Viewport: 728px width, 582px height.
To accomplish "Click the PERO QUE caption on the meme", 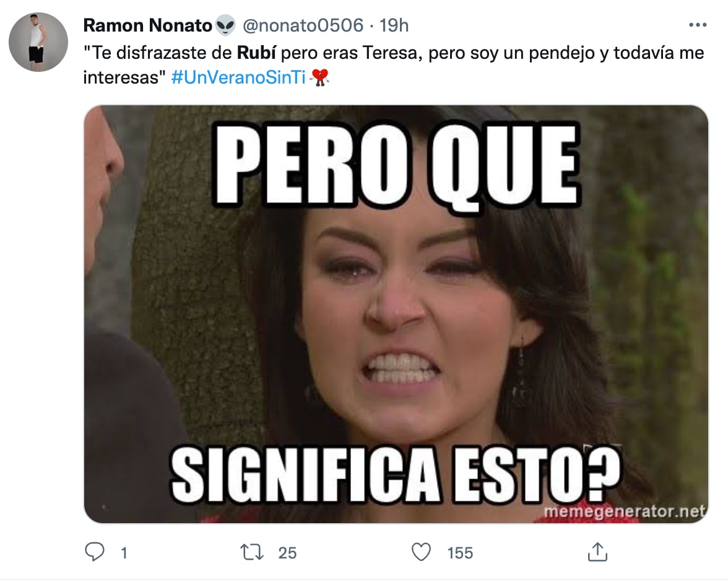I will pyautogui.click(x=396, y=166).
